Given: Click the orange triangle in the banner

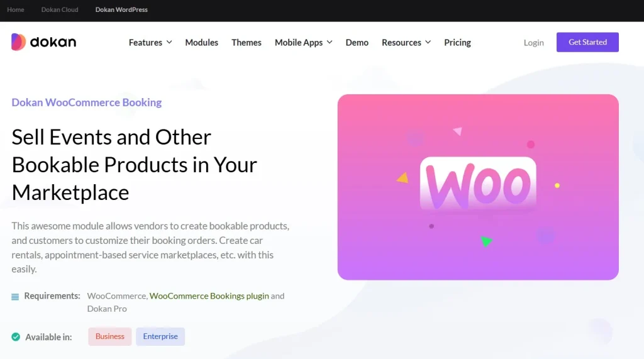Looking at the screenshot, I should pyautogui.click(x=402, y=179).
